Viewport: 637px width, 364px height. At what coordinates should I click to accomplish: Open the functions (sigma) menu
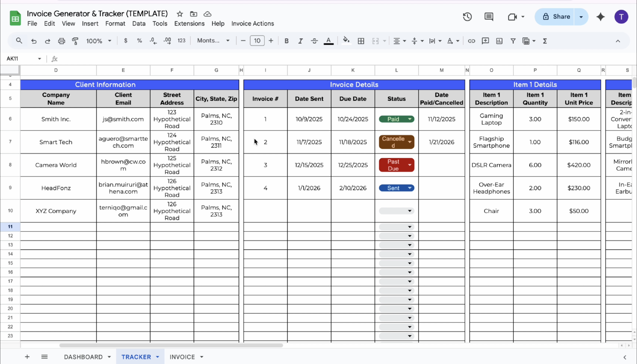point(545,41)
